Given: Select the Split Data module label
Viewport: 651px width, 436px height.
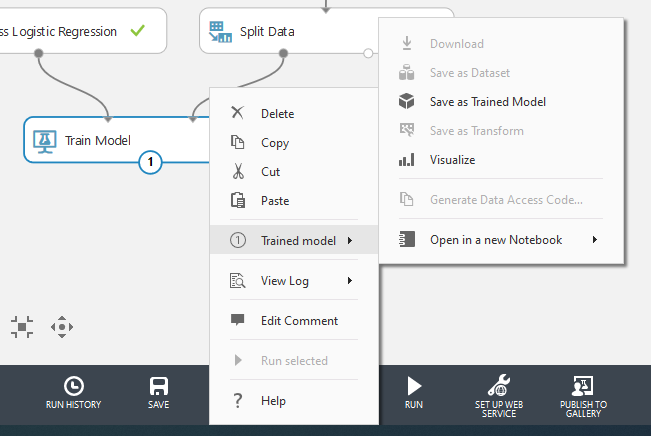Looking at the screenshot, I should coord(267,32).
